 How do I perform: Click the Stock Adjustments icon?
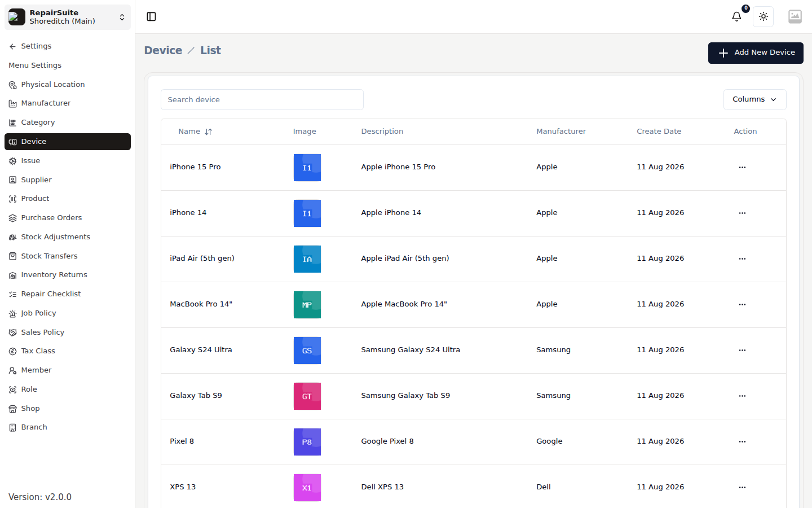coord(12,237)
